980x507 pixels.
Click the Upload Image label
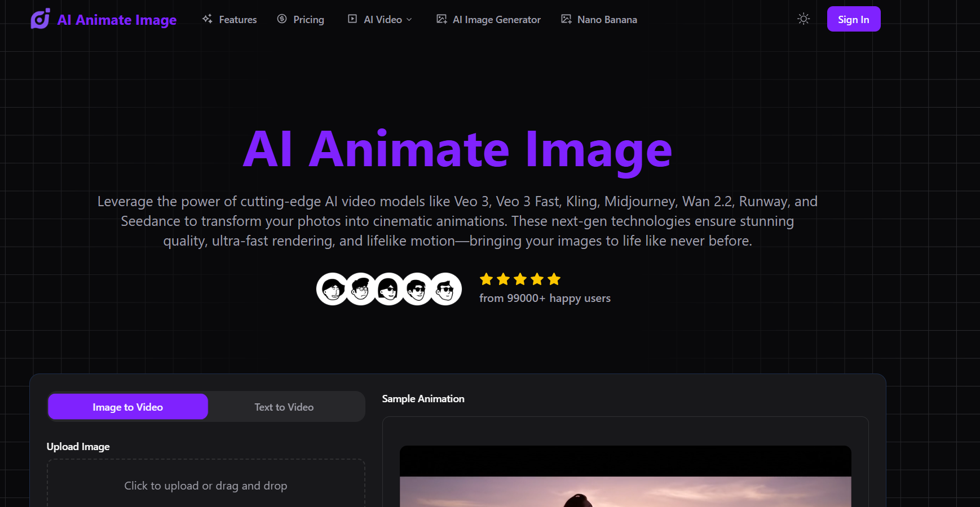78,447
